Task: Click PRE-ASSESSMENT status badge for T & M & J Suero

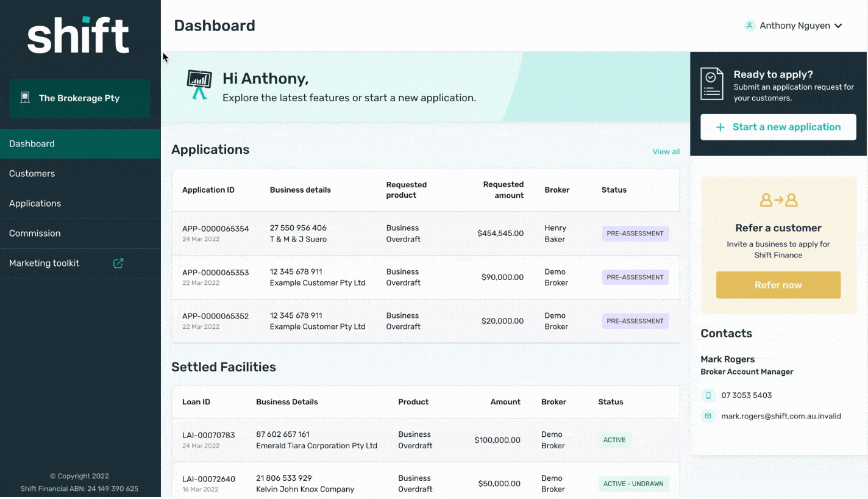Action: coord(635,234)
